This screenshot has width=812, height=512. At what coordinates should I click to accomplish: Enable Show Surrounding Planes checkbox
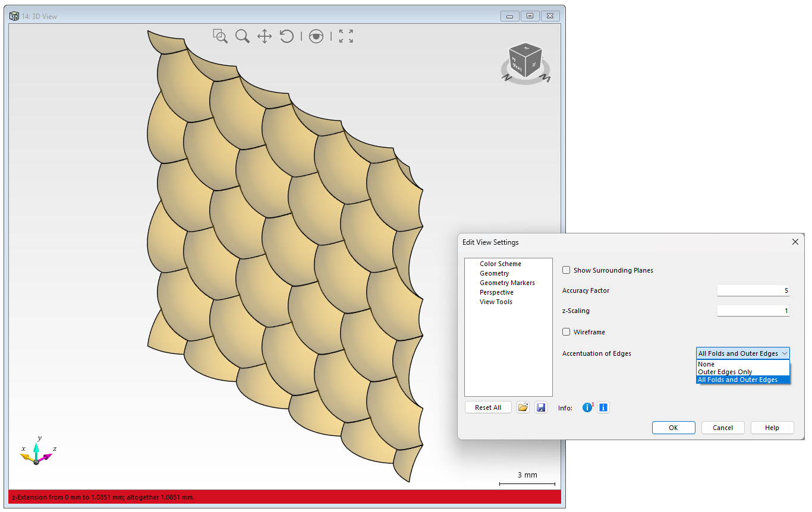[x=566, y=270]
